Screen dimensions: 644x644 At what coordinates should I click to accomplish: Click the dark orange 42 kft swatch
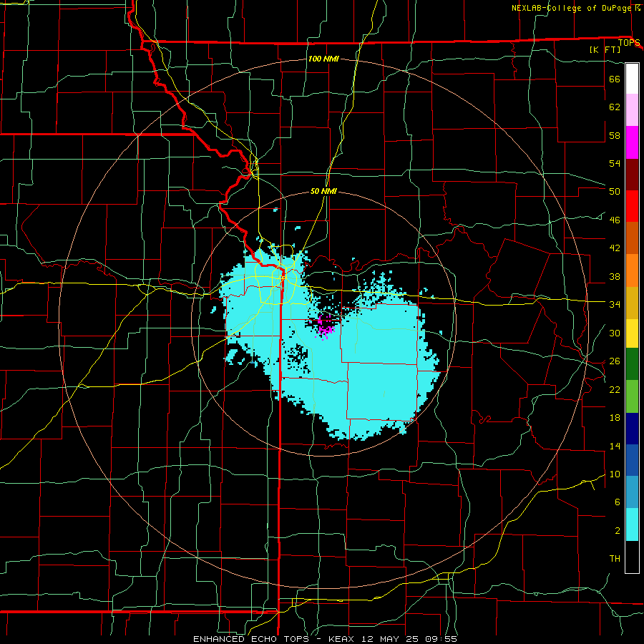coord(632,238)
